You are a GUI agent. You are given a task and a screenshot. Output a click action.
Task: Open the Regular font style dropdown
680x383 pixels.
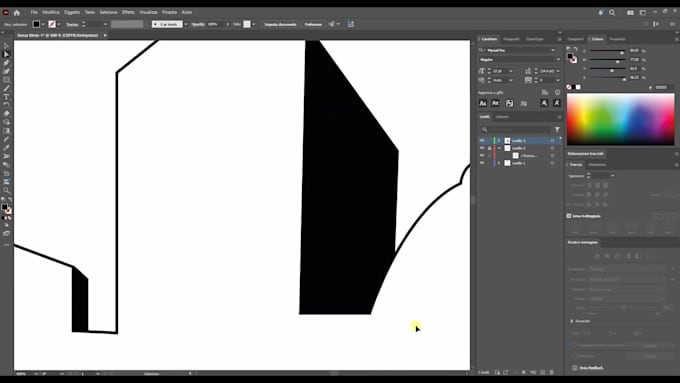[x=557, y=59]
